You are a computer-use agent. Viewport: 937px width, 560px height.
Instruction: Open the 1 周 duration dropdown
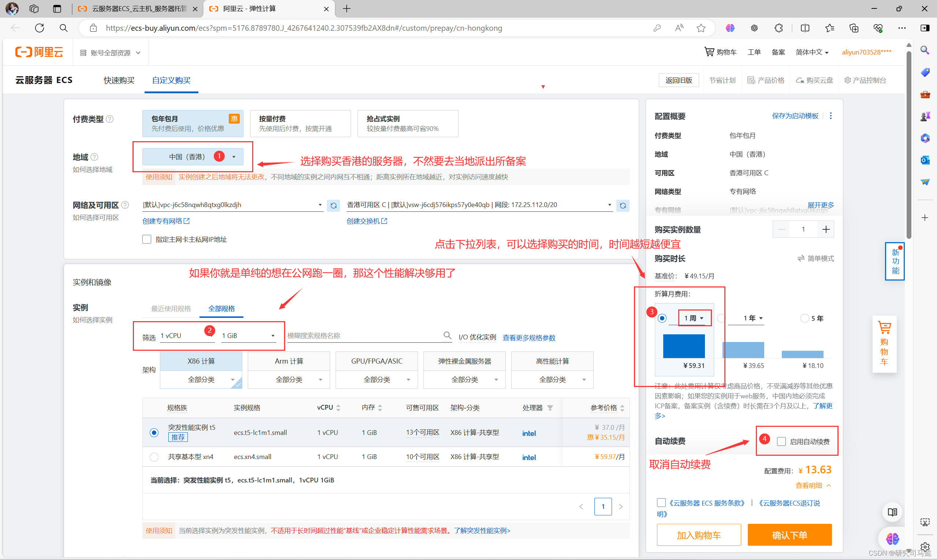(694, 318)
